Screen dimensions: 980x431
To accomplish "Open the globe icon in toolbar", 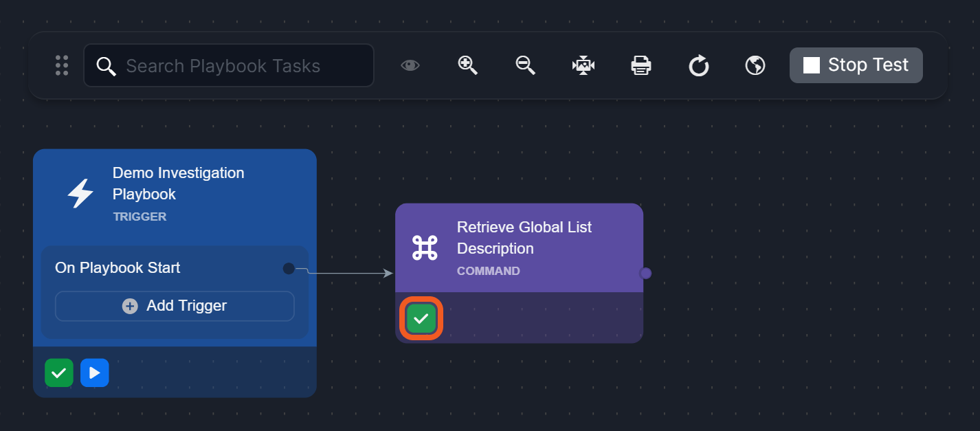I will [755, 65].
